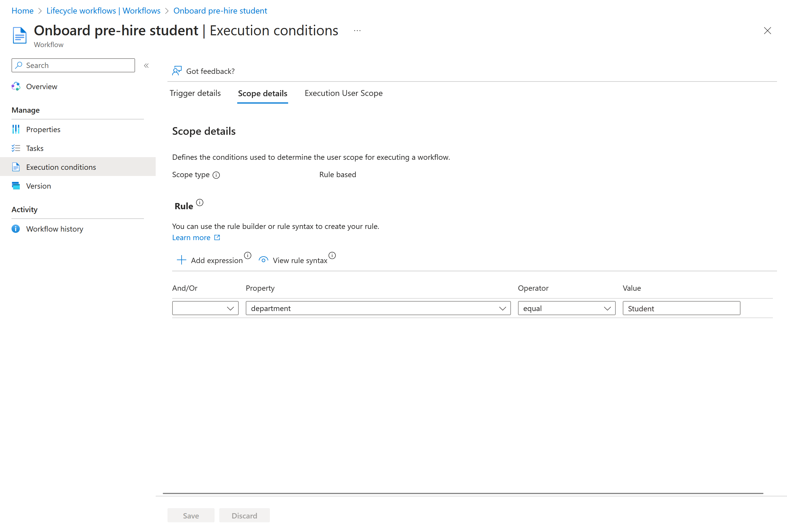The width and height of the screenshot is (787, 532).
Task: Switch to the Trigger details tab
Action: click(195, 93)
